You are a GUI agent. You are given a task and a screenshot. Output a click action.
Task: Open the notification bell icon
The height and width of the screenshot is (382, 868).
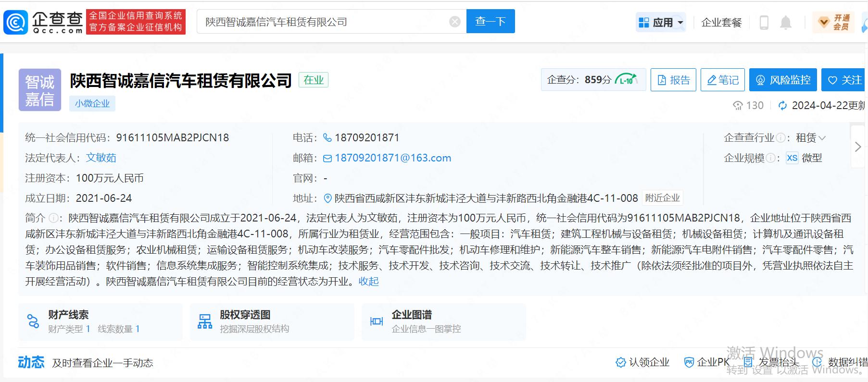click(x=786, y=23)
